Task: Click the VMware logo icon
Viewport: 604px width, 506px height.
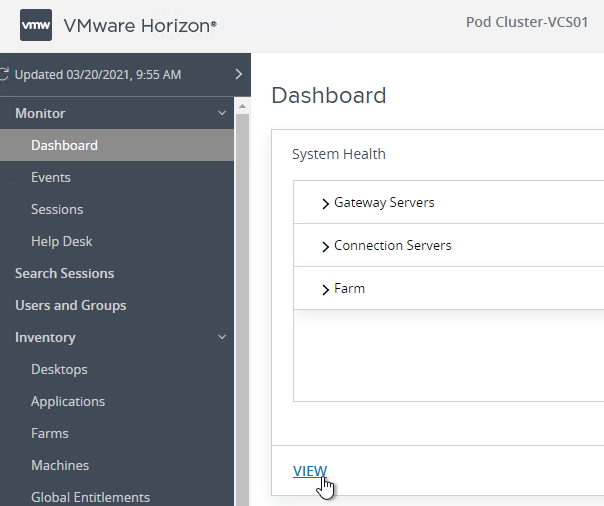Action: (x=36, y=25)
